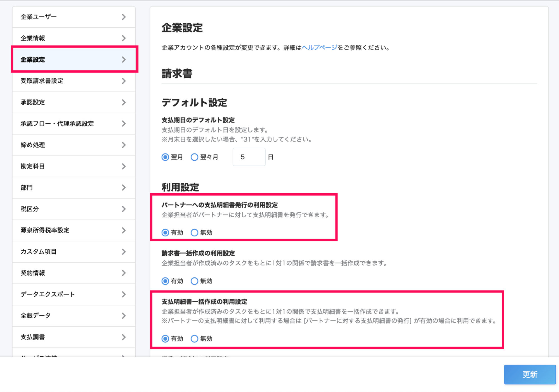Click the 利用設定 heading
This screenshot has height=392, width=559.
(180, 187)
